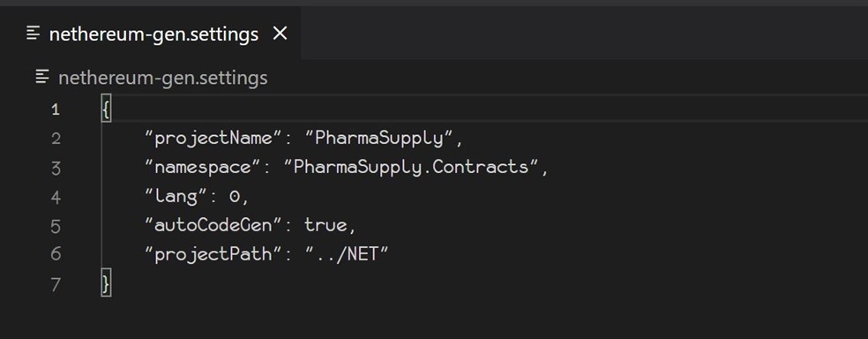Image resolution: width=868 pixels, height=339 pixels.
Task: Click the file icon in the editor tab
Action: [x=34, y=34]
